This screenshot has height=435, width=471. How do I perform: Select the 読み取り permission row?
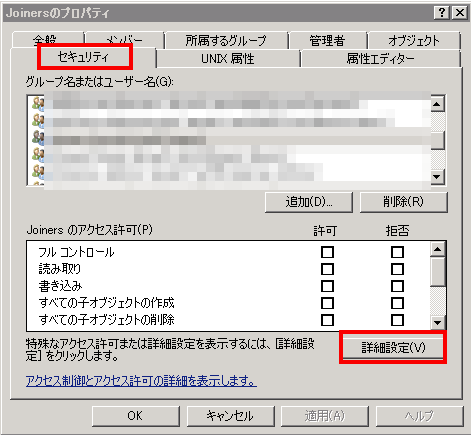pyautogui.click(x=228, y=269)
